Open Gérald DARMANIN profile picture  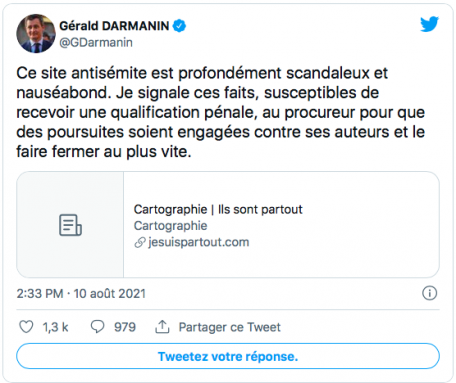(36, 33)
